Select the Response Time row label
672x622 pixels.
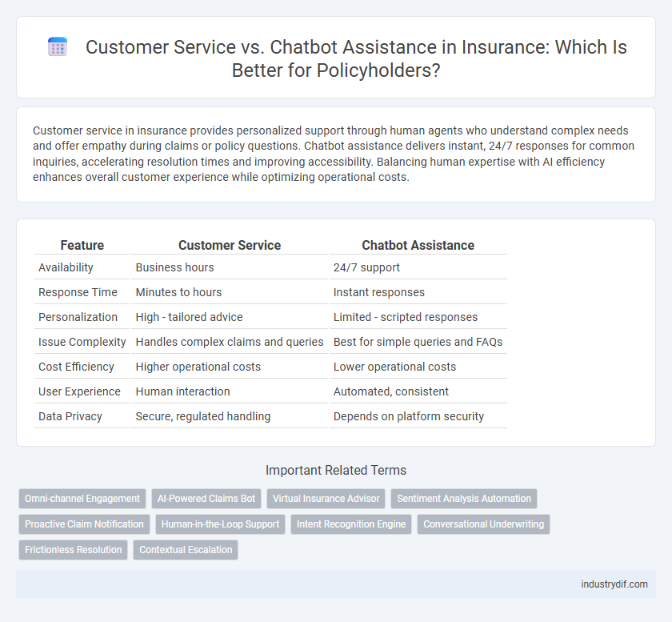78,292
